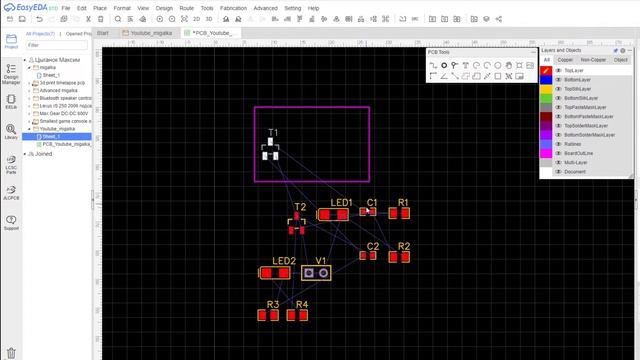Image resolution: width=640 pixels, height=360 pixels.
Task: Select the Pad tool in PCB Tools
Action: coord(444,65)
